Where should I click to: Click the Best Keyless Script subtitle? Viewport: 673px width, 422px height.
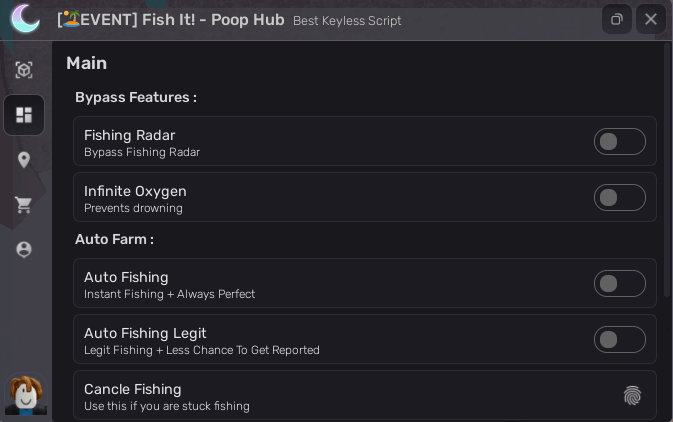click(347, 21)
